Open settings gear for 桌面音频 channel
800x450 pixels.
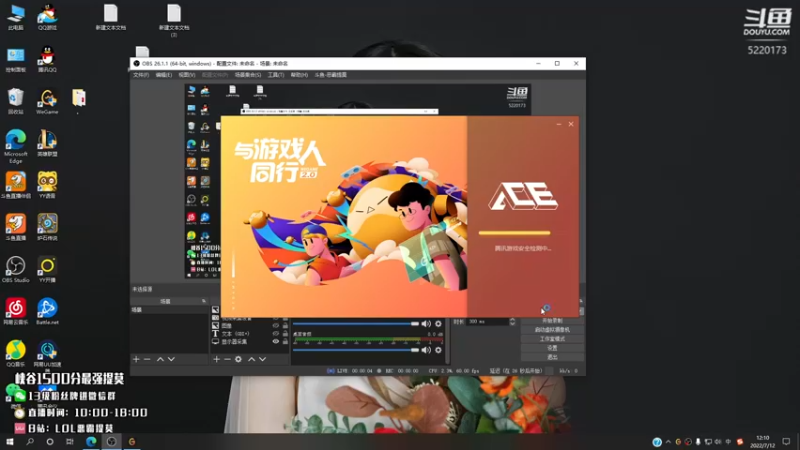point(438,350)
